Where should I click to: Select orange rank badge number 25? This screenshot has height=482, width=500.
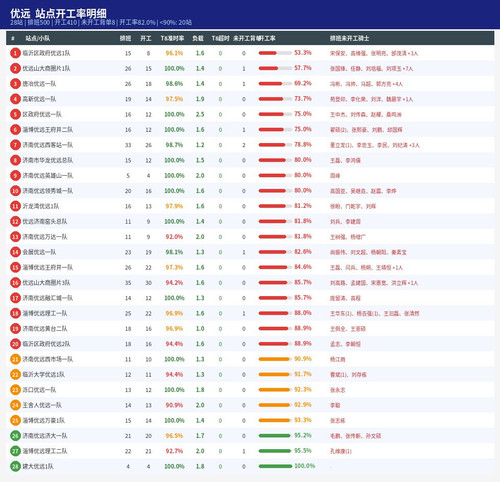pos(15,421)
